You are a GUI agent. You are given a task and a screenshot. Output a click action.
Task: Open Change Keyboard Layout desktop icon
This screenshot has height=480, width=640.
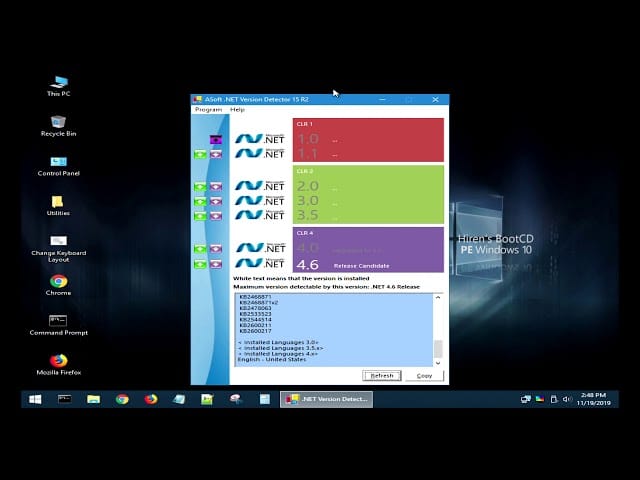[58, 249]
